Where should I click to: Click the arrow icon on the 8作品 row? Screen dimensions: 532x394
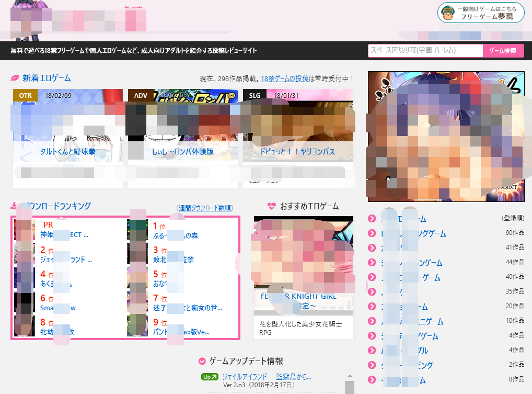(372, 380)
